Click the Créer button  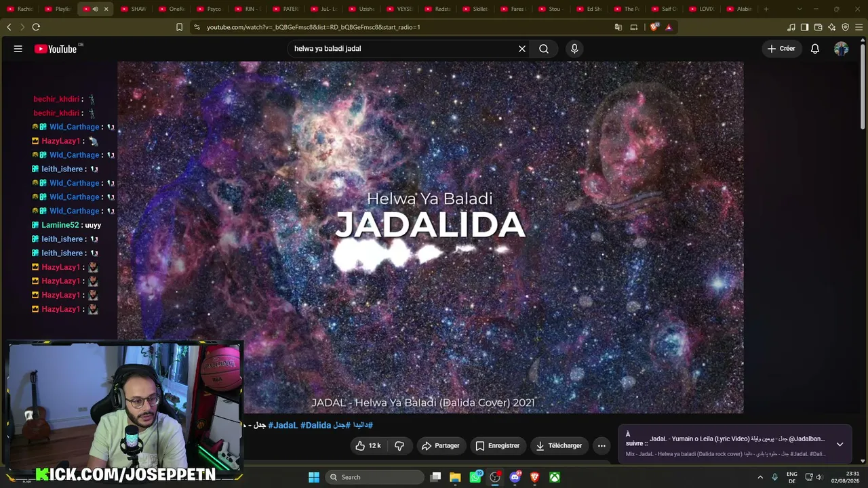tap(781, 49)
